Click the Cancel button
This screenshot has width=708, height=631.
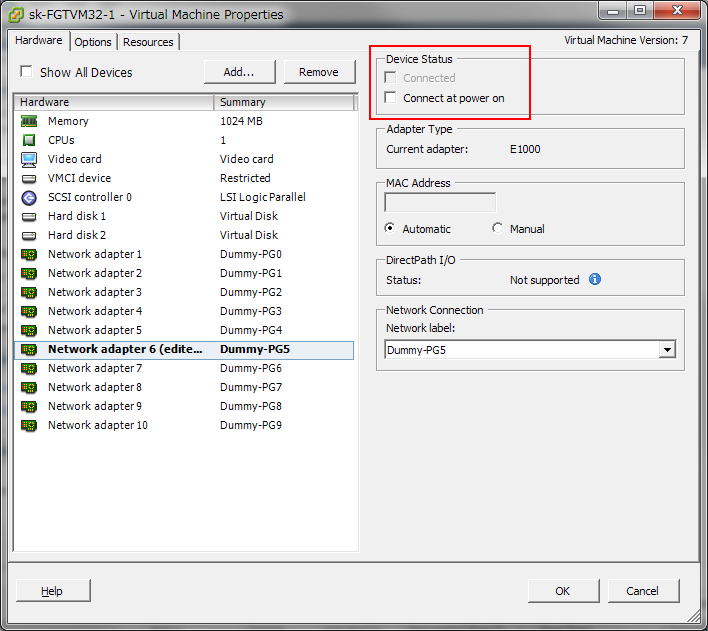coord(643,591)
